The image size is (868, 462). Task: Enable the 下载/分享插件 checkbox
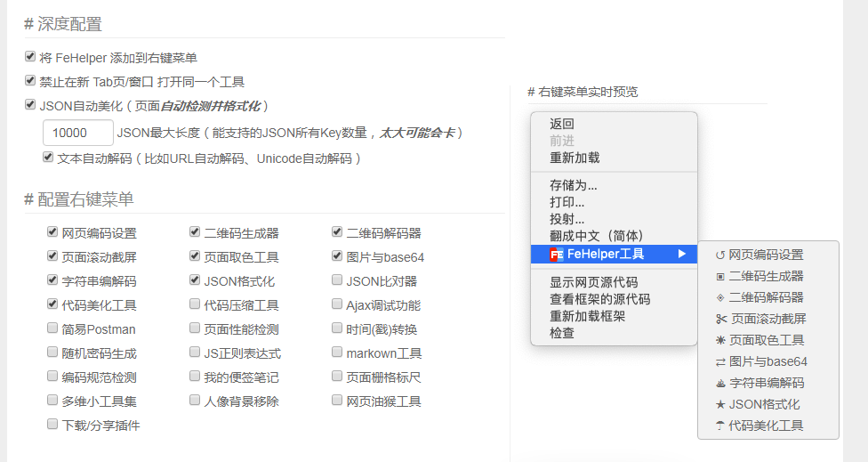tap(52, 424)
